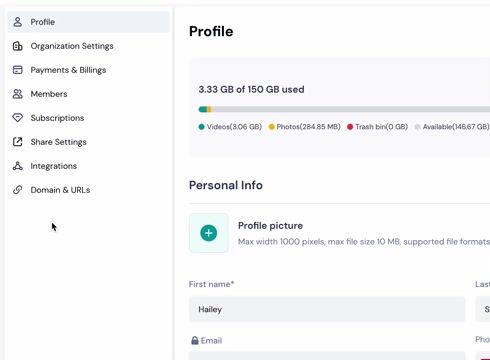Go to Payments & Billings section
The width and height of the screenshot is (490, 360).
coord(88,70)
